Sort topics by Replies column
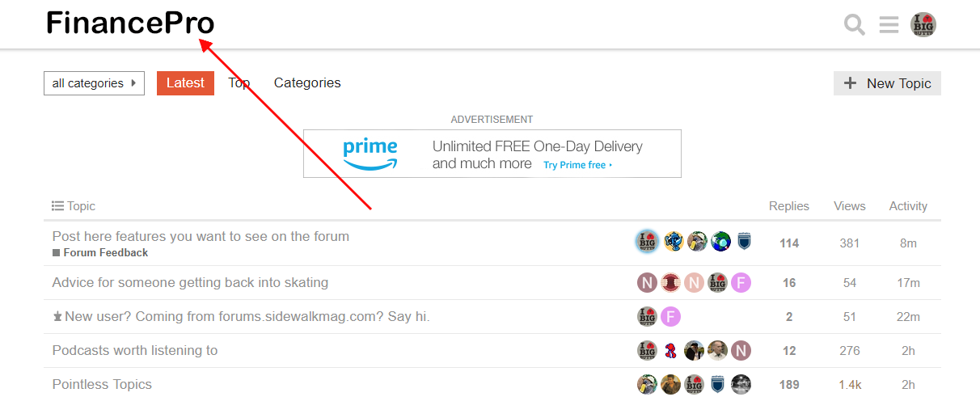Image resolution: width=980 pixels, height=397 pixels. click(x=788, y=206)
